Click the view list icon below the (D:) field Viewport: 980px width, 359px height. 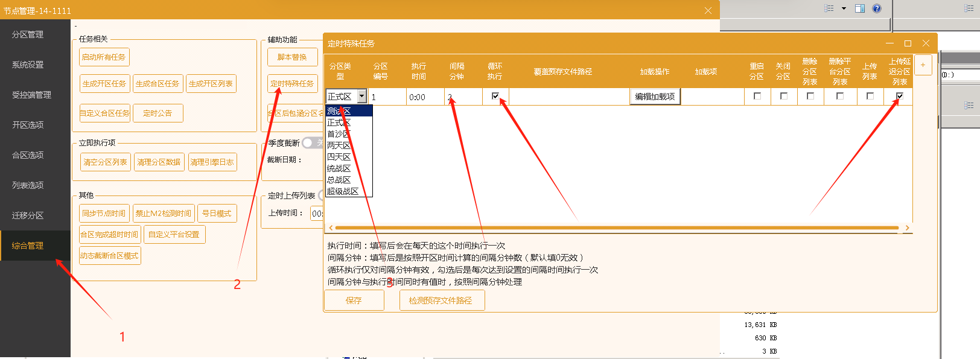click(x=969, y=105)
